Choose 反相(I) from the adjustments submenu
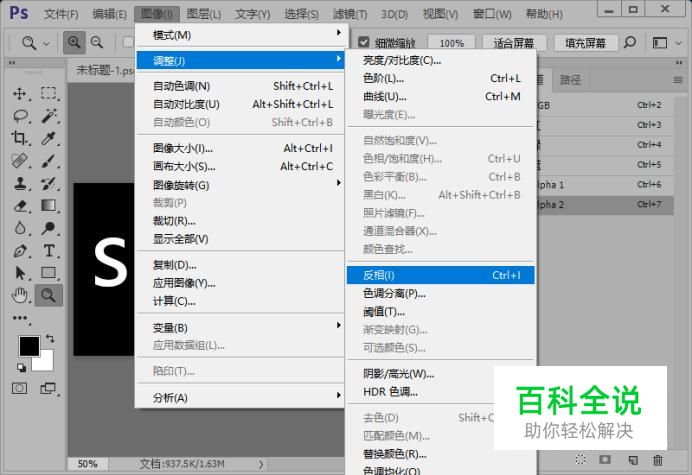Viewport: 692px width, 475px height. [440, 275]
